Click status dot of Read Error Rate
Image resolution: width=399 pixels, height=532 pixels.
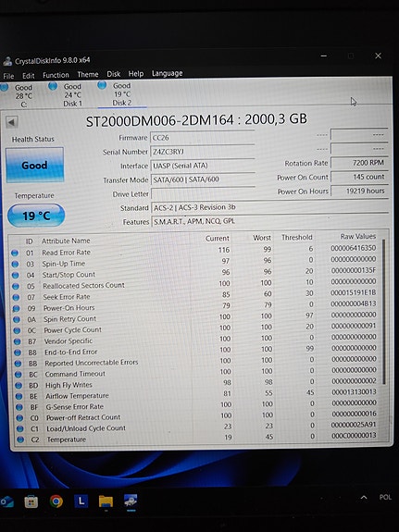click(x=15, y=253)
